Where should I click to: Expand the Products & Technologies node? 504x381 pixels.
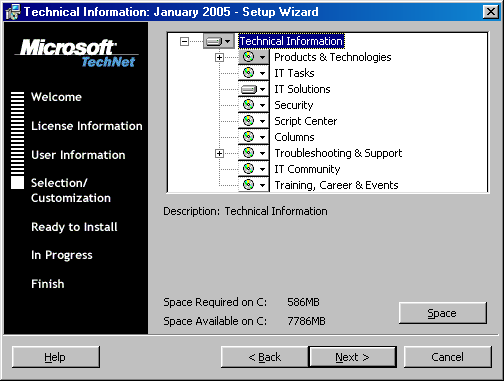219,57
